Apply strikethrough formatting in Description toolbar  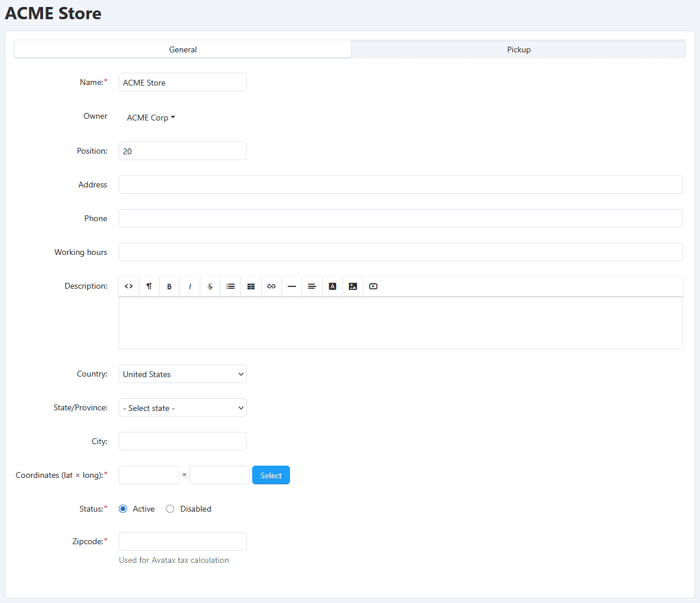pyautogui.click(x=210, y=286)
